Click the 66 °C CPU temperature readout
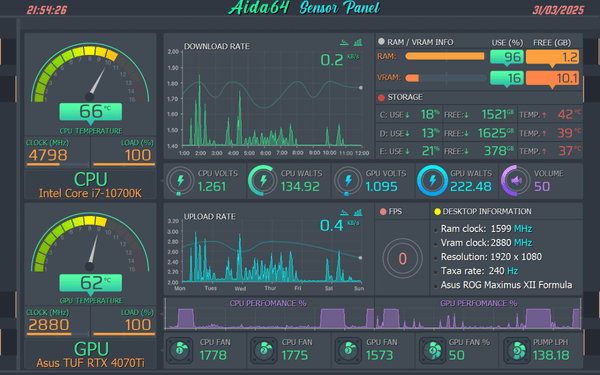600x375 pixels. (x=91, y=111)
